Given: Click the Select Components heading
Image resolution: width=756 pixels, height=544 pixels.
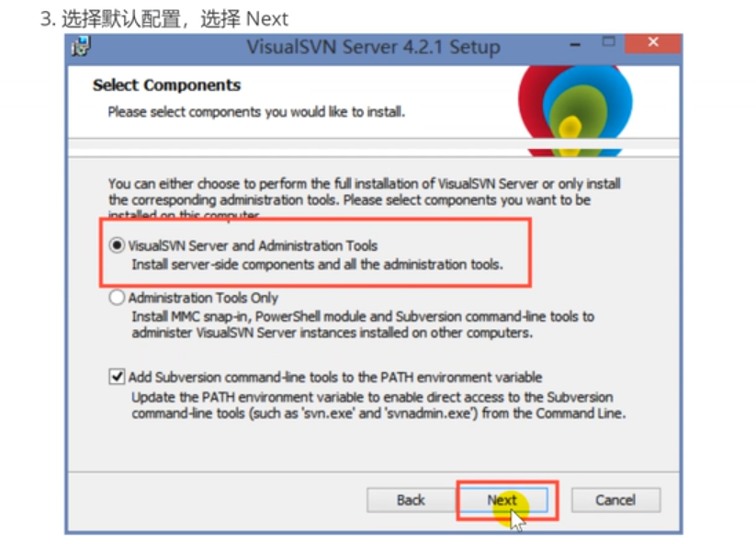Looking at the screenshot, I should (x=167, y=85).
